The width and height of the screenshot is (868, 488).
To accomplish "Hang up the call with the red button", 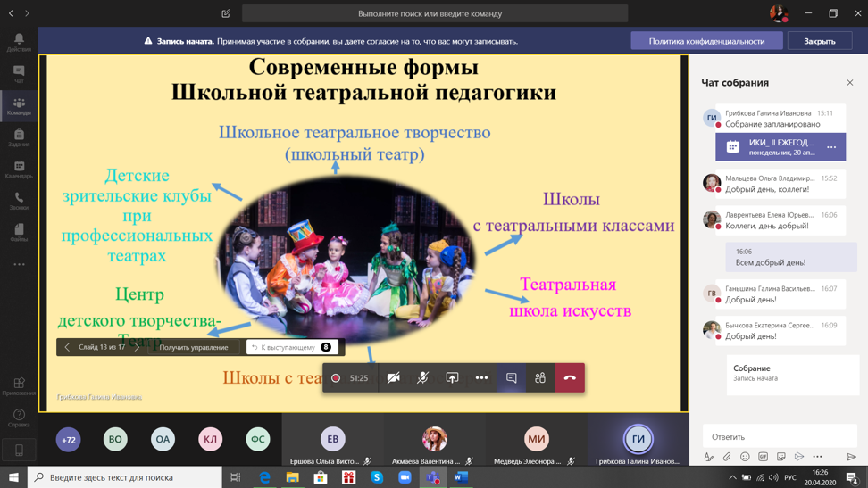I will [x=570, y=378].
